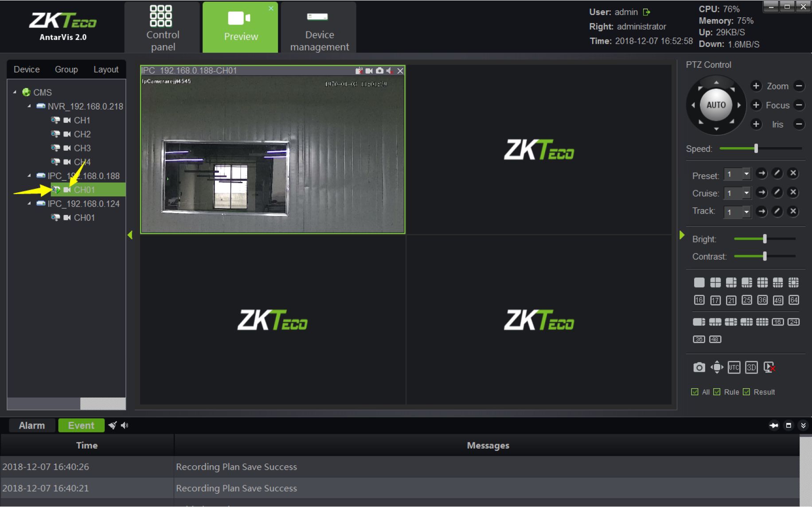Click the 3D positioning icon
Image resolution: width=812 pixels, height=507 pixels.
pos(751,367)
